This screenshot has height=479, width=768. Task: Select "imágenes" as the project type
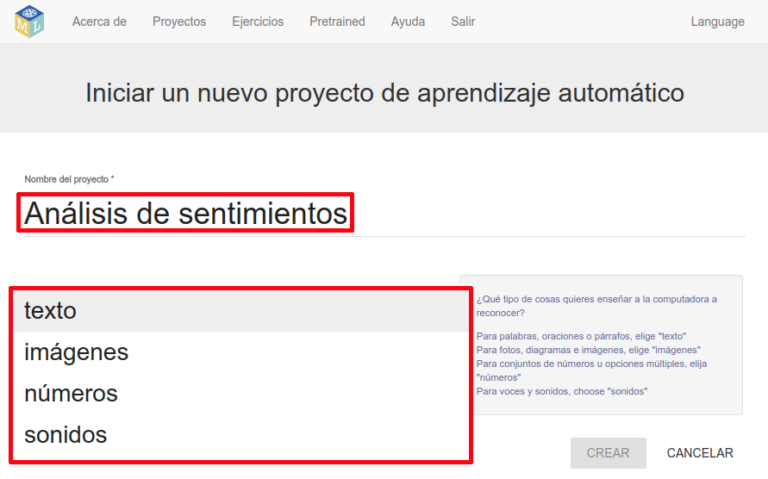(240, 352)
